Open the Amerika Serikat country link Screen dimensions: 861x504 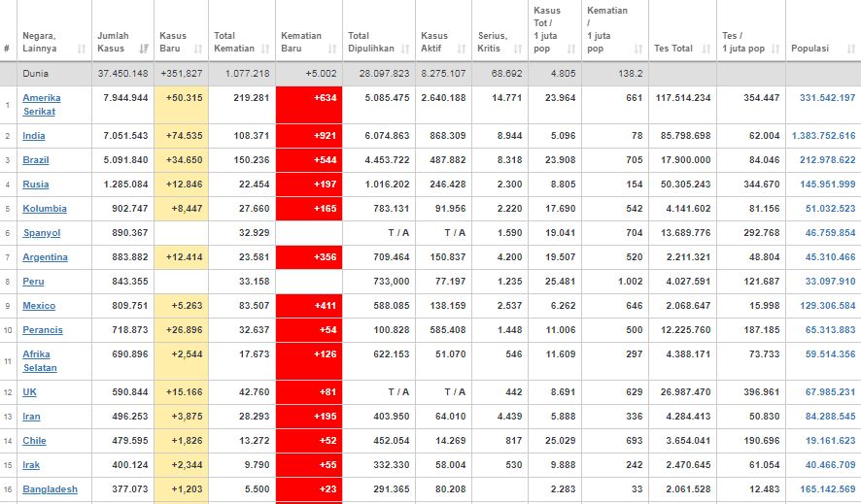pyautogui.click(x=42, y=104)
